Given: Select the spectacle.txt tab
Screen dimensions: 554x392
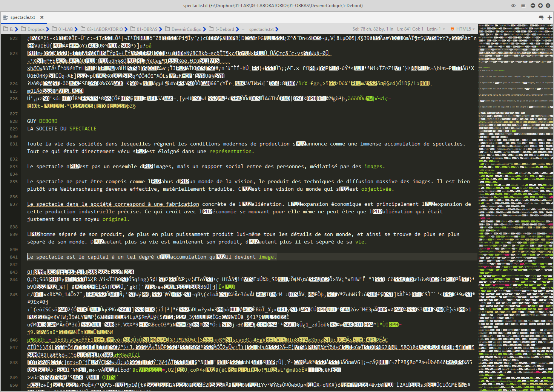Looking at the screenshot, I should point(22,17).
